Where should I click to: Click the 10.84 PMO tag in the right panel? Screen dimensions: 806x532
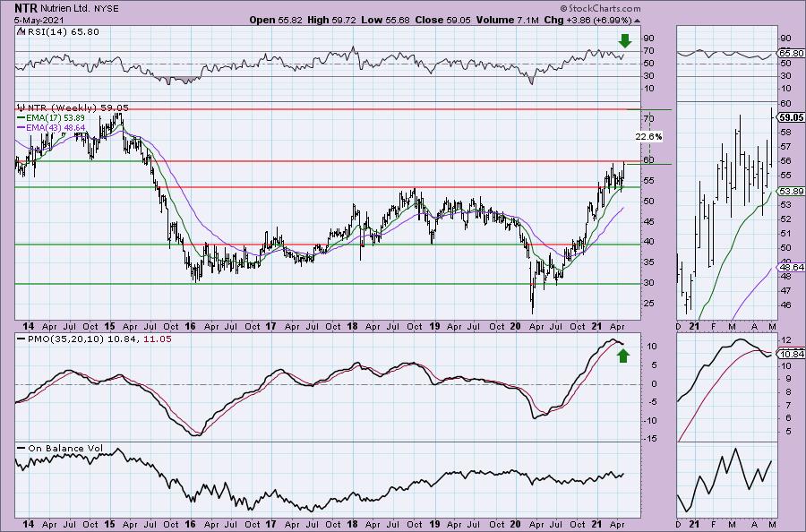point(793,354)
